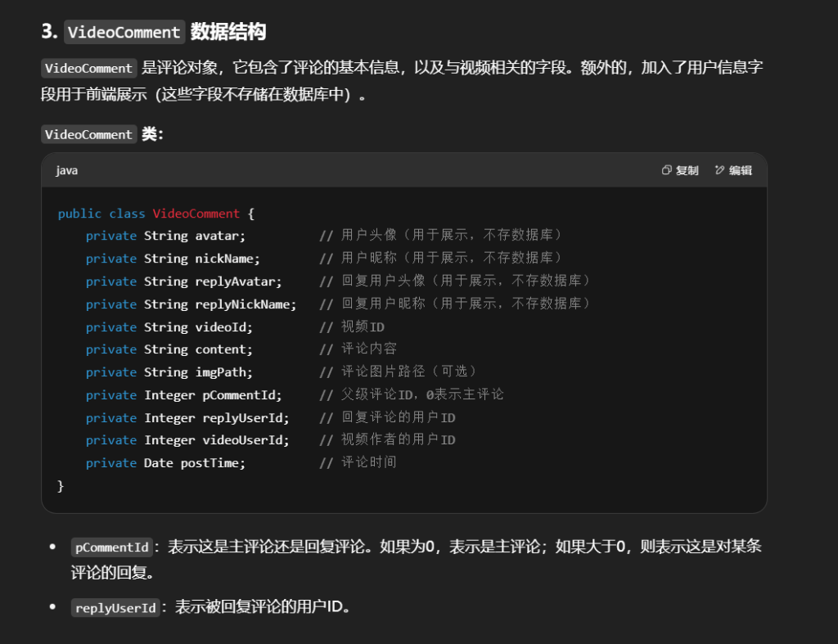
Task: Click the 数据结构 heading text
Action: tap(228, 33)
